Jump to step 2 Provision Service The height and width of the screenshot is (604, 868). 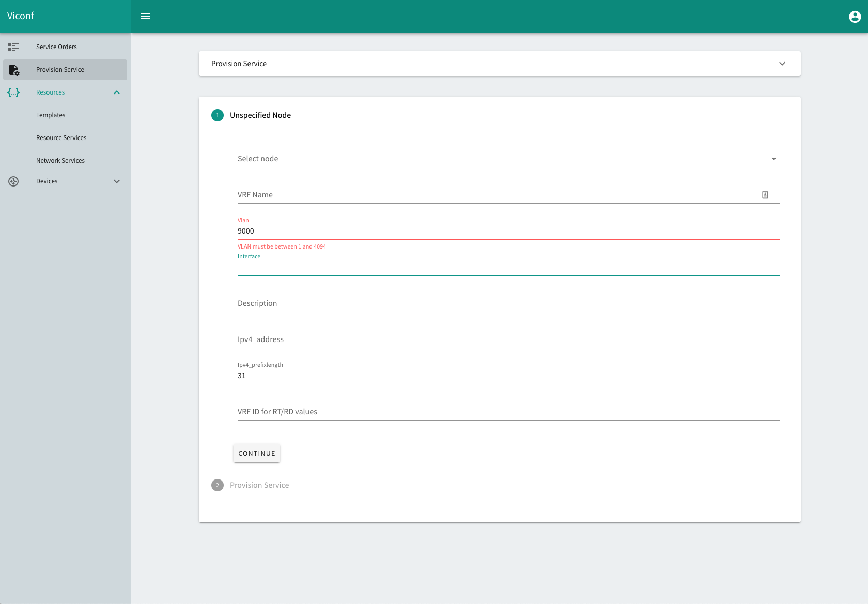259,485
